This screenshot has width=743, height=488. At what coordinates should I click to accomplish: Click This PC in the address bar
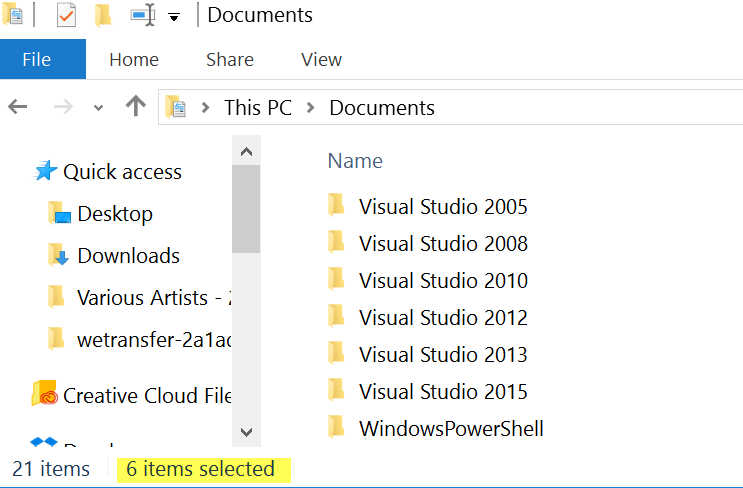[x=257, y=108]
